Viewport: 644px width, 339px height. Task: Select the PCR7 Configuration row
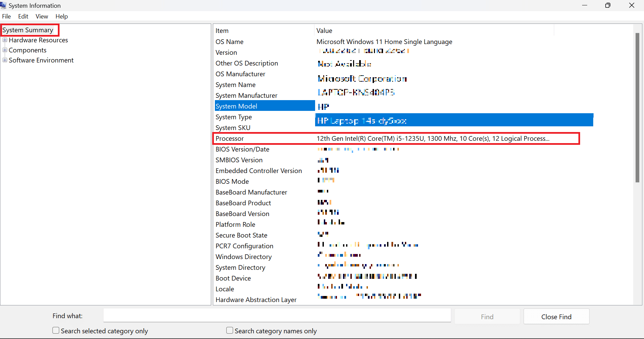[x=404, y=246]
